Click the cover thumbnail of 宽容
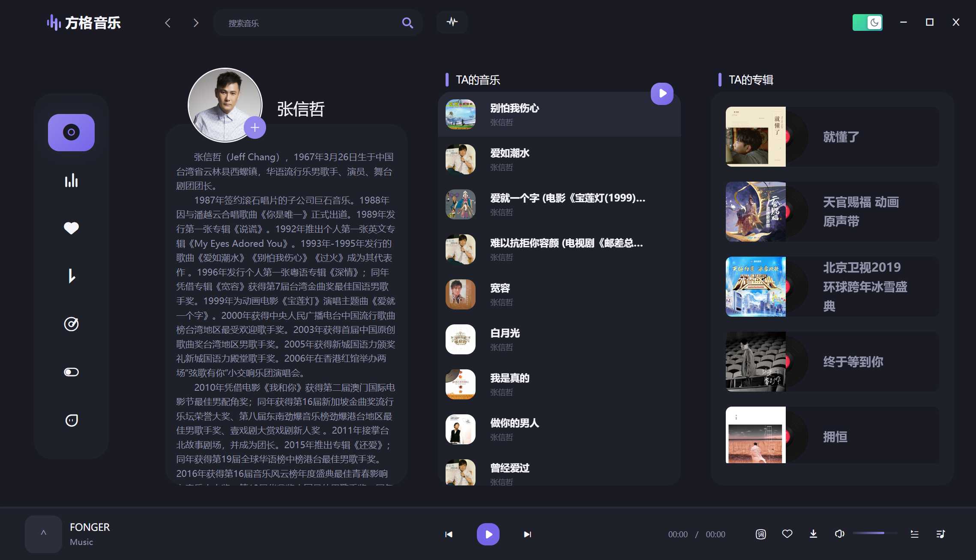Viewport: 976px width, 560px height. coord(461,294)
